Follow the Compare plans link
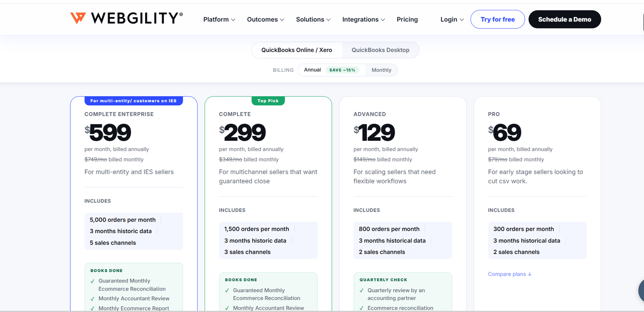 pyautogui.click(x=510, y=274)
